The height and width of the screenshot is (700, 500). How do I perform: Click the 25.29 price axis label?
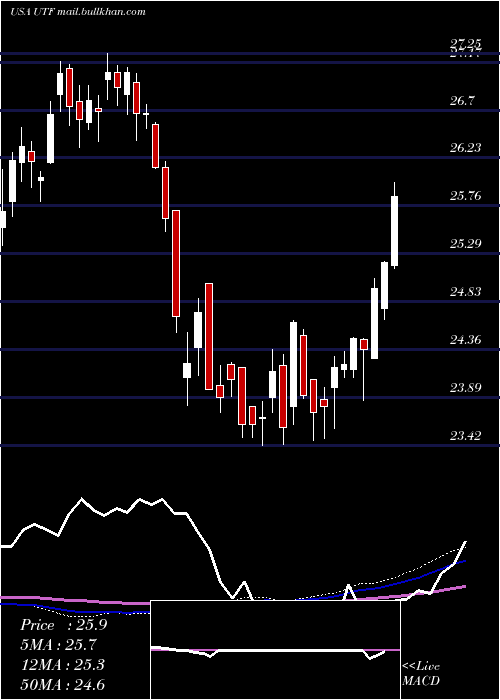466,244
